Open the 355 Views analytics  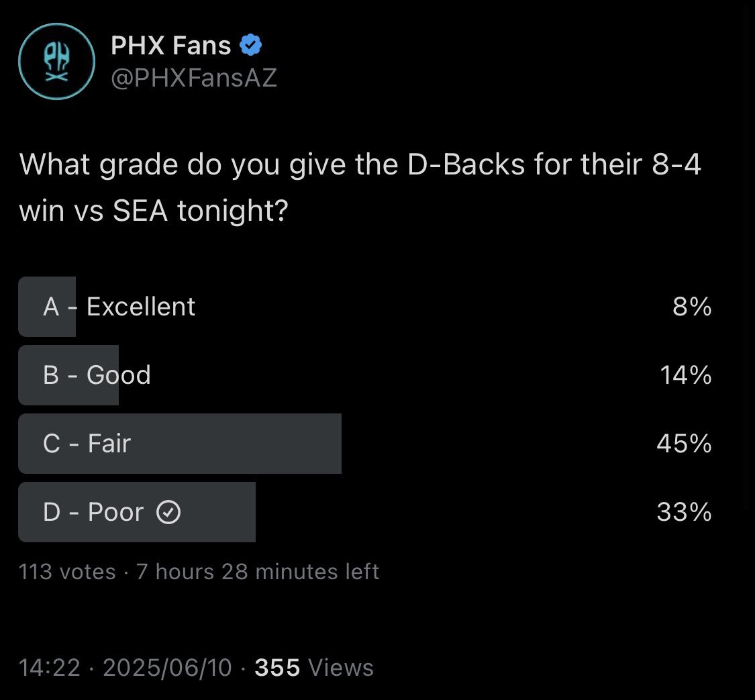coord(314,668)
